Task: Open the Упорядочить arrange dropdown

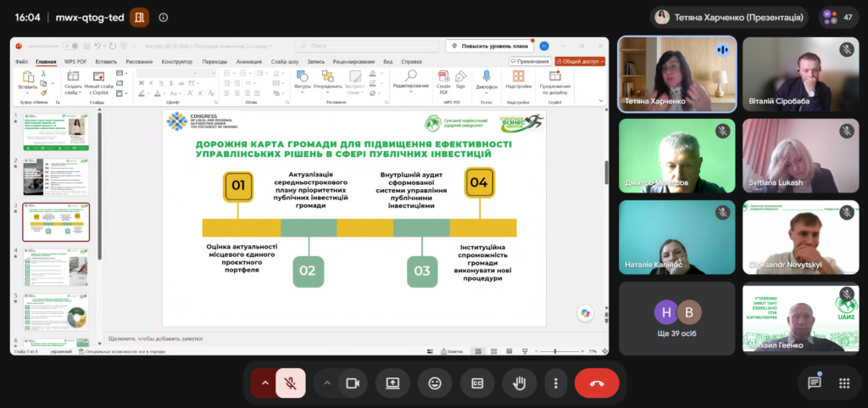Action: pyautogui.click(x=327, y=82)
